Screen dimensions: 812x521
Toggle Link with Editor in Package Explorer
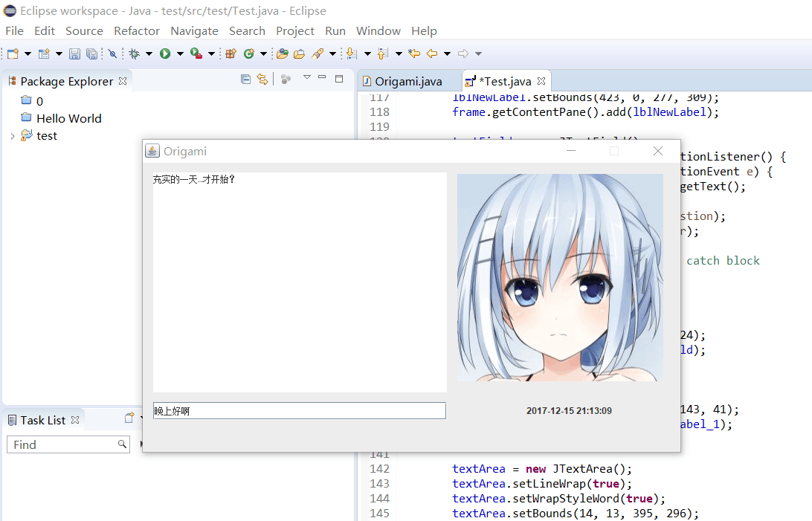(x=262, y=80)
